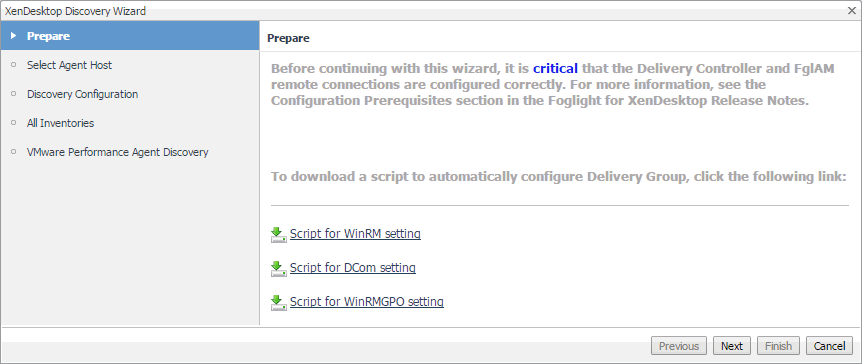Click the bullet beside Select Agent Host
Viewport: 862px width, 364px height.
tap(14, 65)
